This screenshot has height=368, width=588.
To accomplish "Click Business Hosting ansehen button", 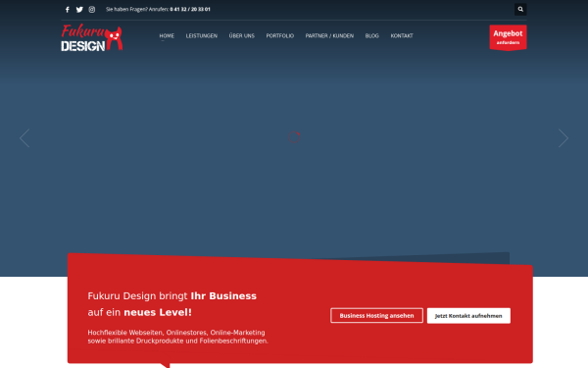I will pos(377,315).
